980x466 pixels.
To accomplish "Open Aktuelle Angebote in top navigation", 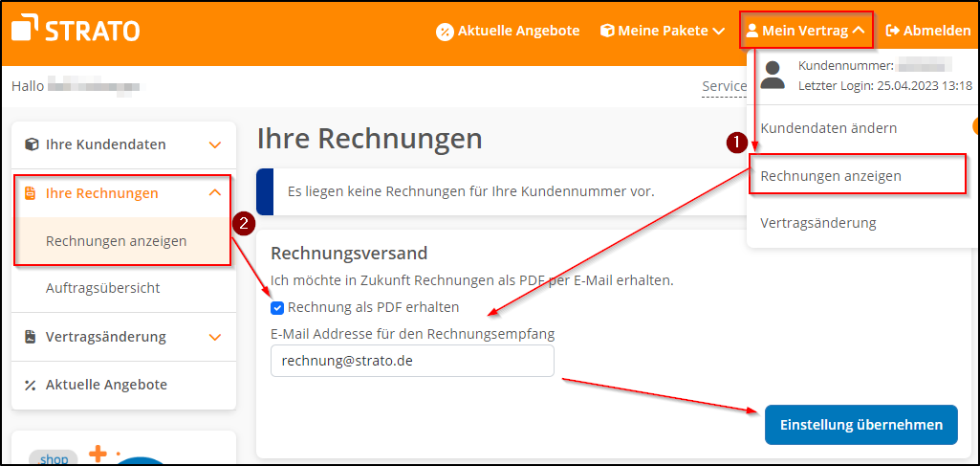I will click(x=508, y=30).
